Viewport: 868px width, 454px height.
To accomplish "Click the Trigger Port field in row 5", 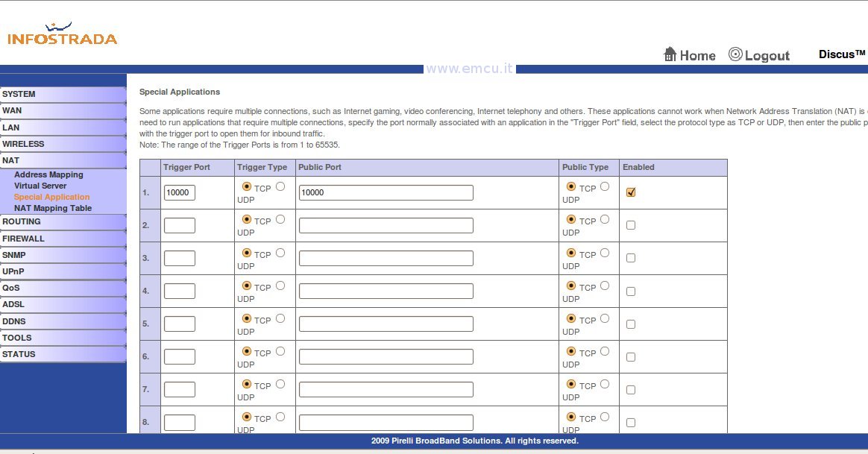I will 180,324.
